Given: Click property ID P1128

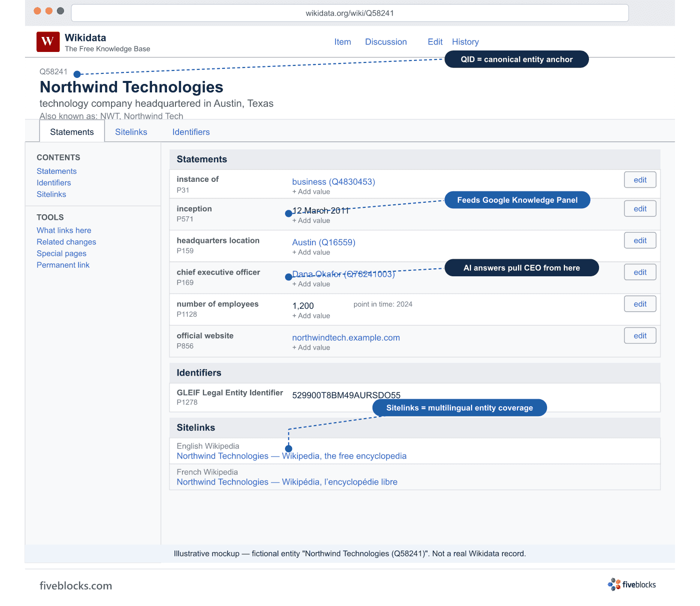Looking at the screenshot, I should (186, 314).
